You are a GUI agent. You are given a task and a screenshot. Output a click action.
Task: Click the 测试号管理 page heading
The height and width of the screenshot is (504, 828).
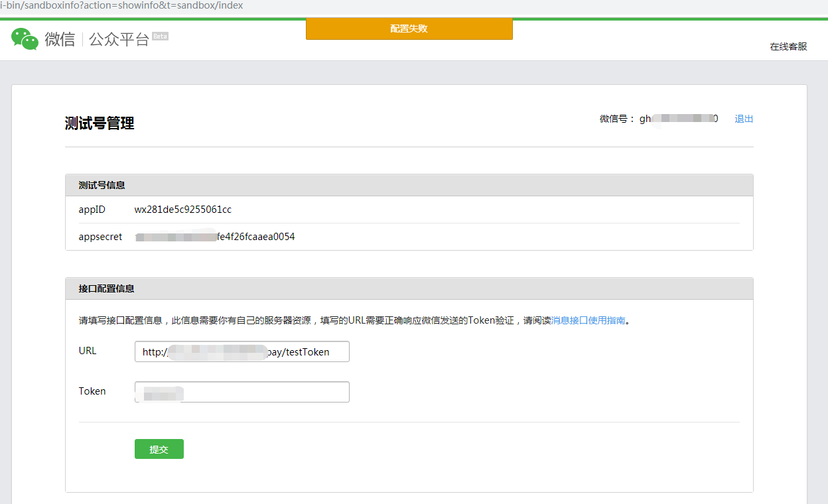[100, 123]
